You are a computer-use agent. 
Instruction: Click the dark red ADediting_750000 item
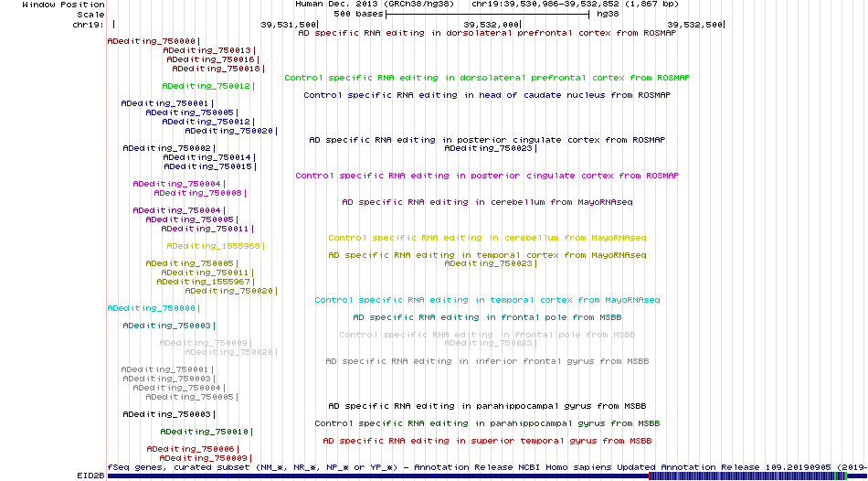[x=153, y=41]
